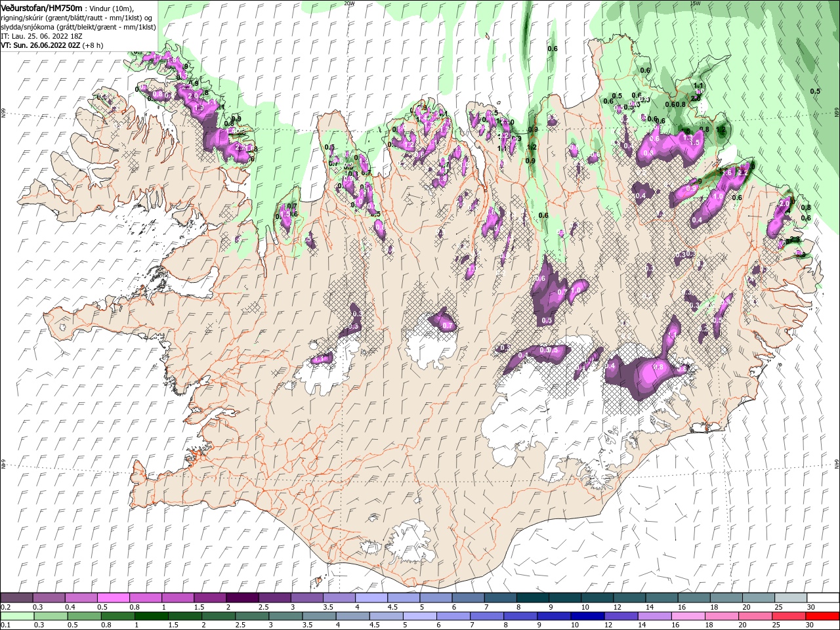This screenshot has width=840, height=630.
Task: Choose the light pink rain-scale swatch at 16
Action: coord(687,616)
